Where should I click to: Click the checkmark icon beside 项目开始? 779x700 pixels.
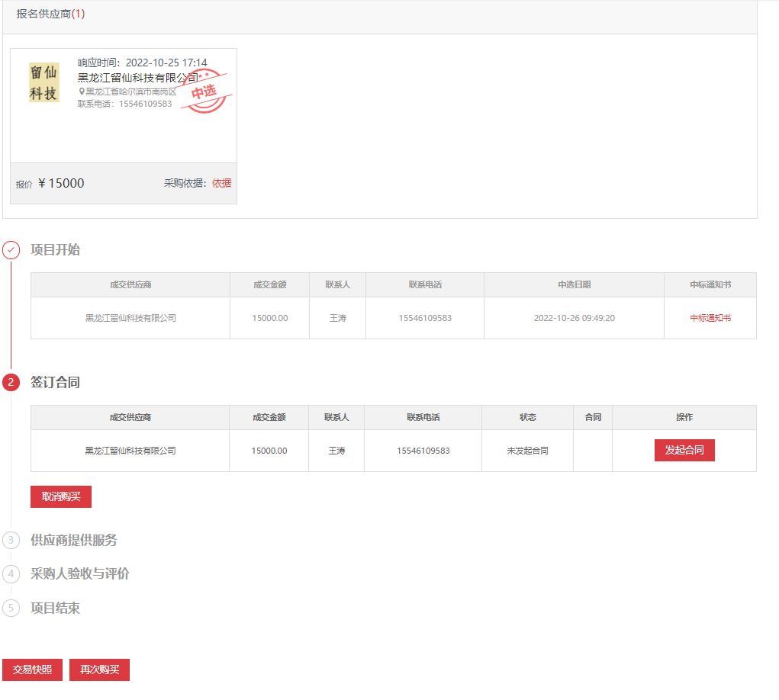tap(11, 249)
